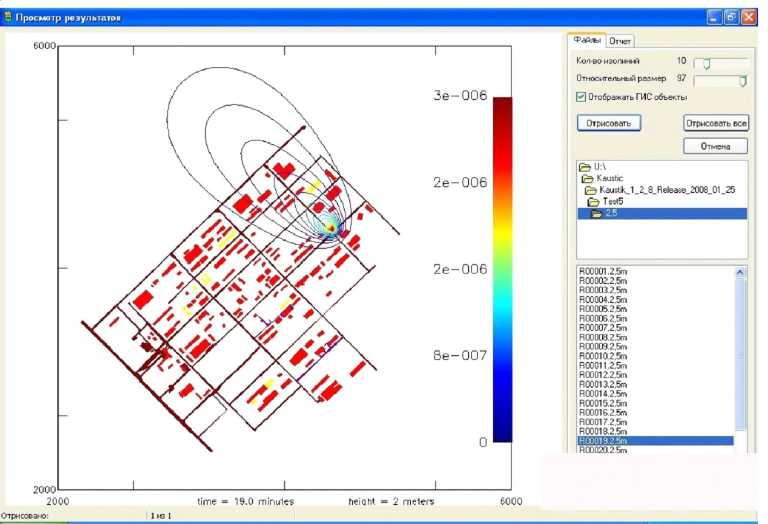The height and width of the screenshot is (524, 768).
Task: Open the 'Отчет' tab
Action: (620, 41)
